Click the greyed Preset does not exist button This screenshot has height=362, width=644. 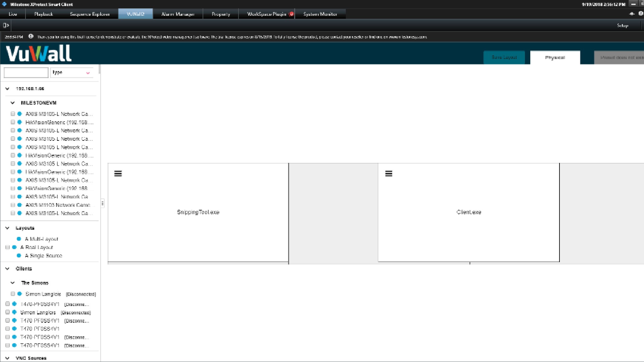click(619, 58)
